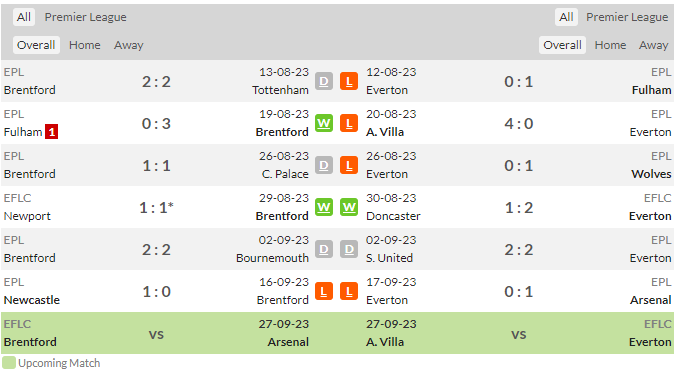Click the L badge for Newcastle vs Brentford
Image resolution: width=674 pixels, height=385 pixels.
(x=324, y=292)
